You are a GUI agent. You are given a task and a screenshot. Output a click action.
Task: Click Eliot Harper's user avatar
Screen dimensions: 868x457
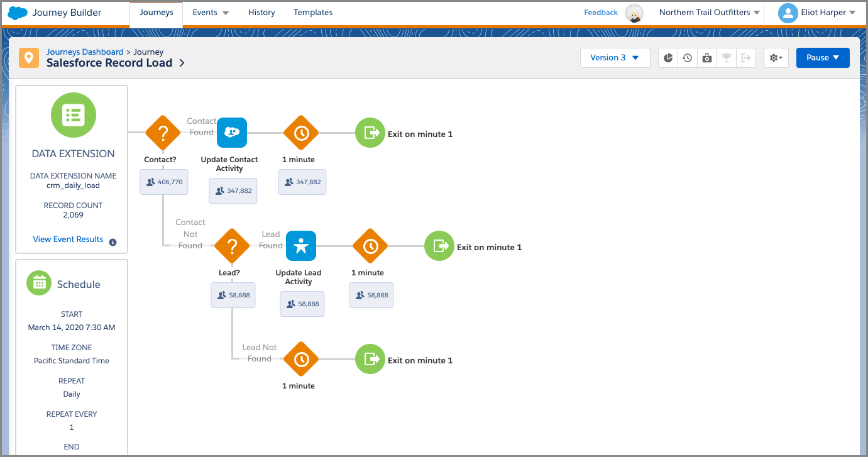point(788,13)
